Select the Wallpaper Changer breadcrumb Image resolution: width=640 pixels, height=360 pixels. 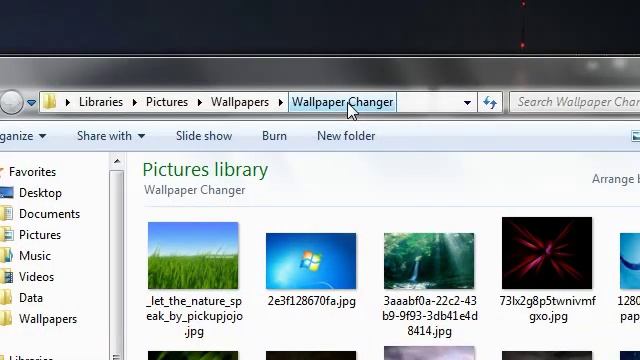342,102
